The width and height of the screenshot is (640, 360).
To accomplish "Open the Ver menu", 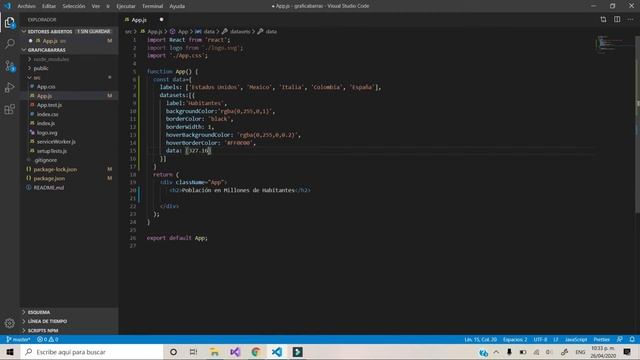I will pos(96,6).
